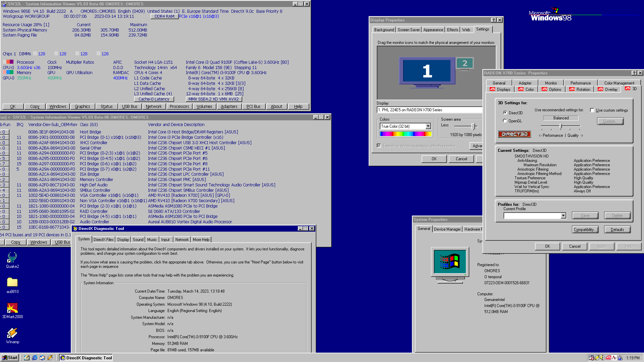The width and height of the screenshot is (644, 362).
Task: Click the help question mark in Display Properties
Action: [x=494, y=20]
